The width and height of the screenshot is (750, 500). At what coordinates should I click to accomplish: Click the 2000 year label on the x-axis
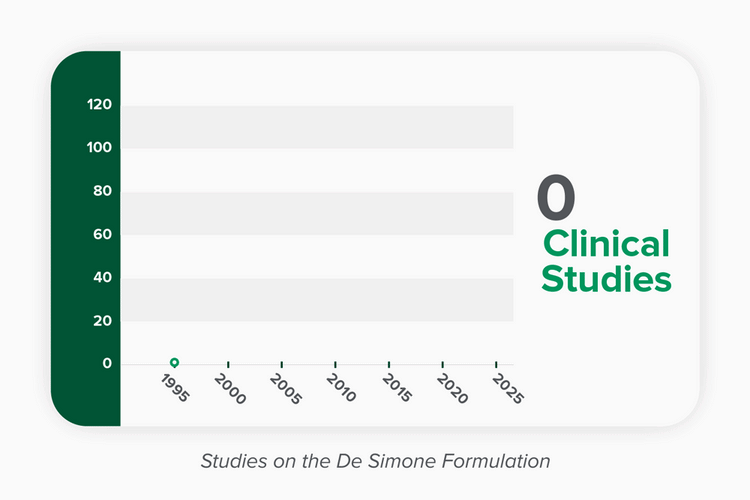pyautogui.click(x=230, y=388)
